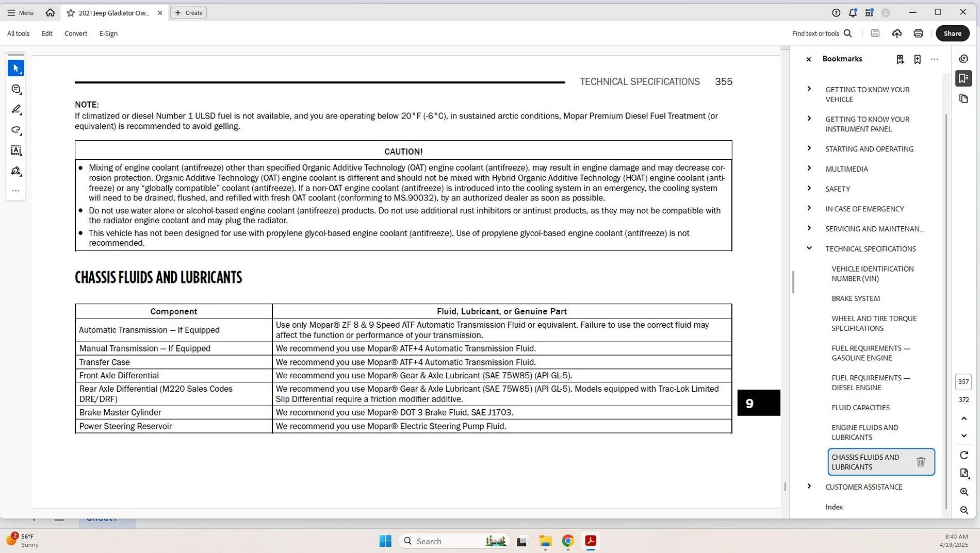Open the Edit menu
Screen dimensions: 980x553
coord(47,33)
